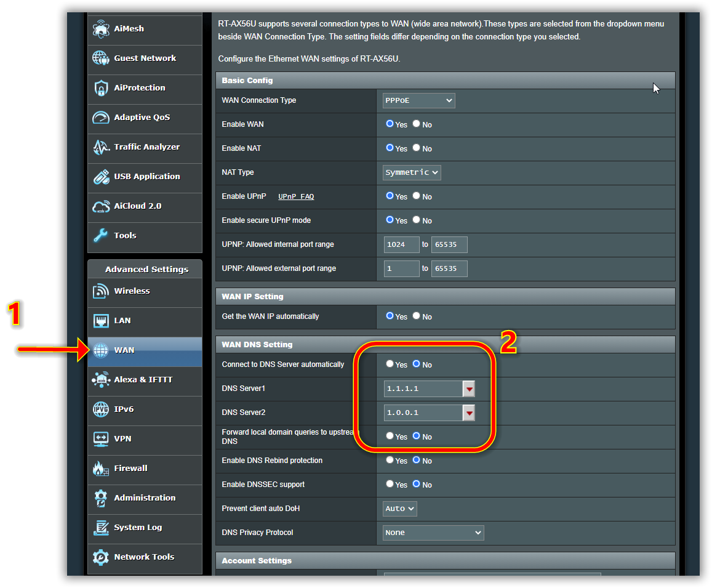
Task: Open the WAN Connection Type dropdown
Action: (418, 100)
